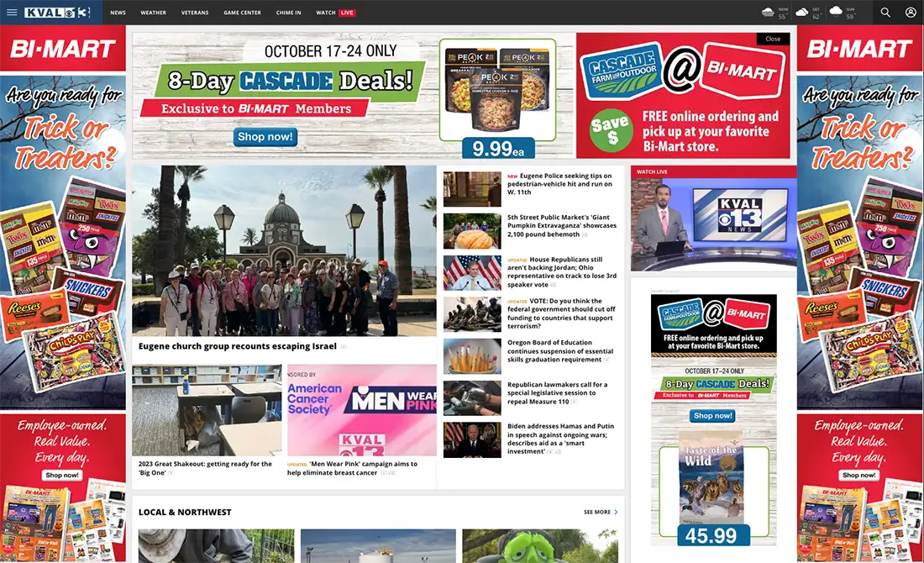Open Men Wear Pink thumbnail image
Viewport: 924px width, 563px height.
(x=362, y=410)
